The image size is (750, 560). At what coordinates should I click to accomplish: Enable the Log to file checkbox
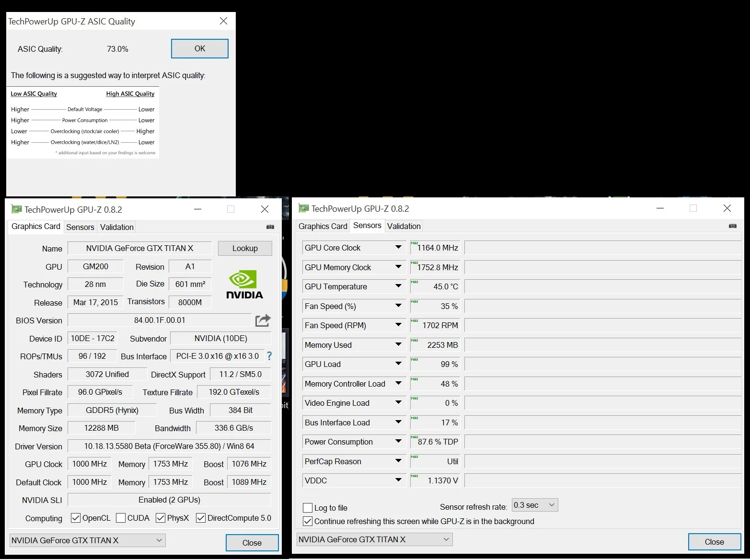tap(308, 508)
